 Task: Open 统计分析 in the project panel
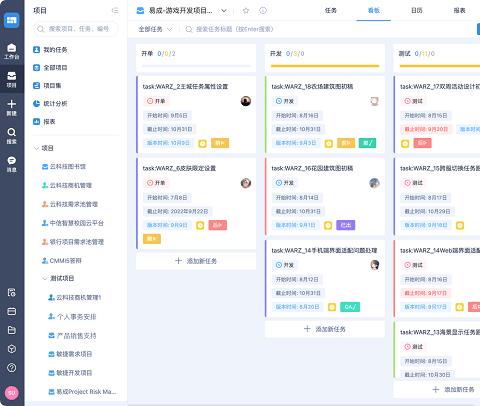[x=50, y=104]
